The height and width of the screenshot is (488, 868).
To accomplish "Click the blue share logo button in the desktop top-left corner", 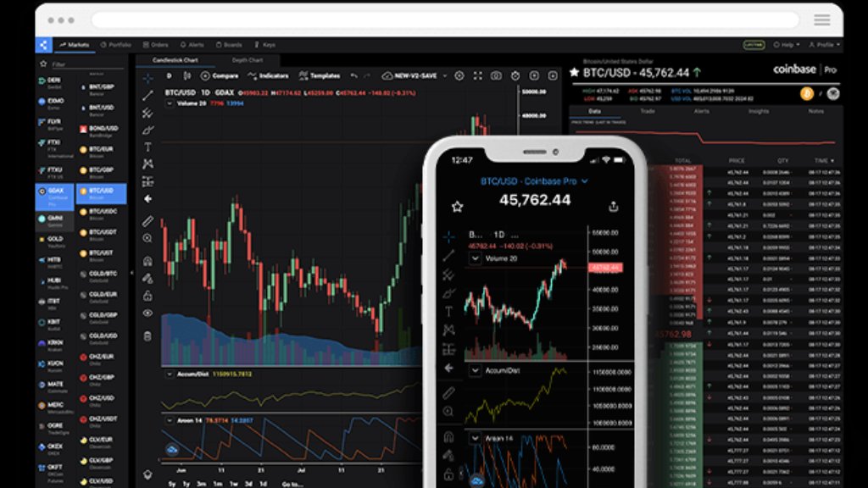I will coord(43,45).
